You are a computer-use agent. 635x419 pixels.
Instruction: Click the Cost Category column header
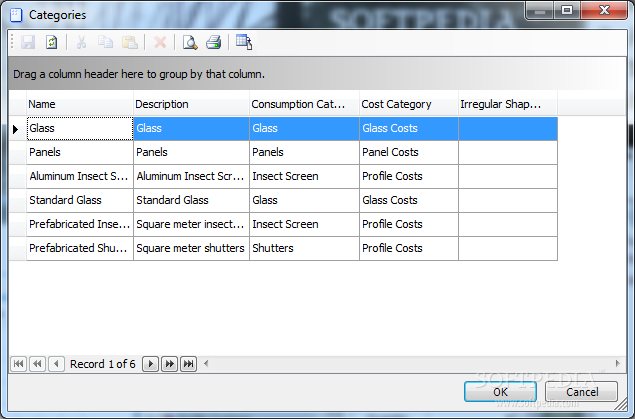(409, 104)
